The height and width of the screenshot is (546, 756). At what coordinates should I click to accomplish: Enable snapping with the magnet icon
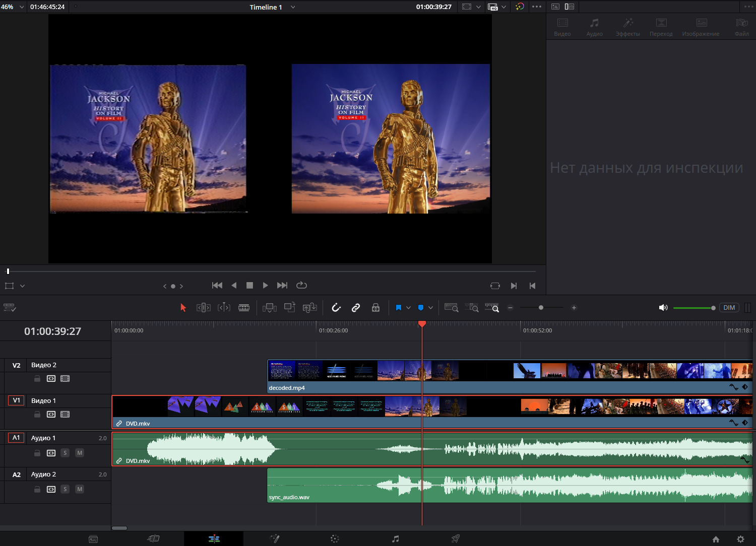(336, 307)
